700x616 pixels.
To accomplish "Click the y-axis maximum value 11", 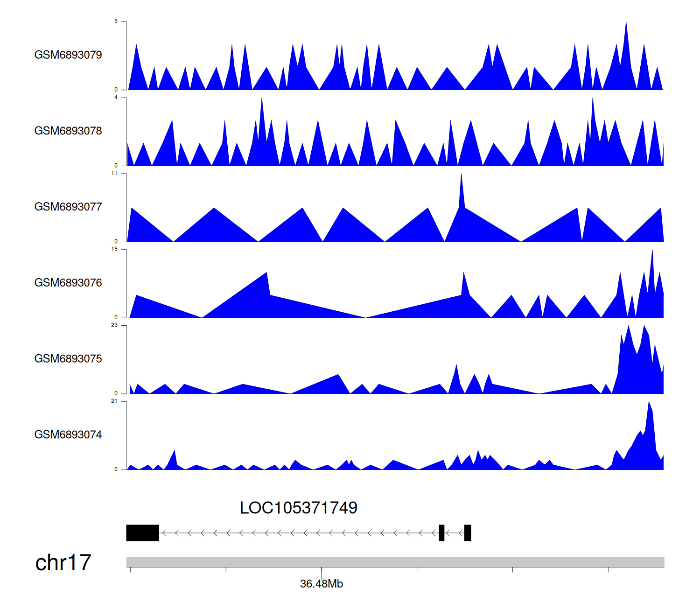I will pos(114,174).
